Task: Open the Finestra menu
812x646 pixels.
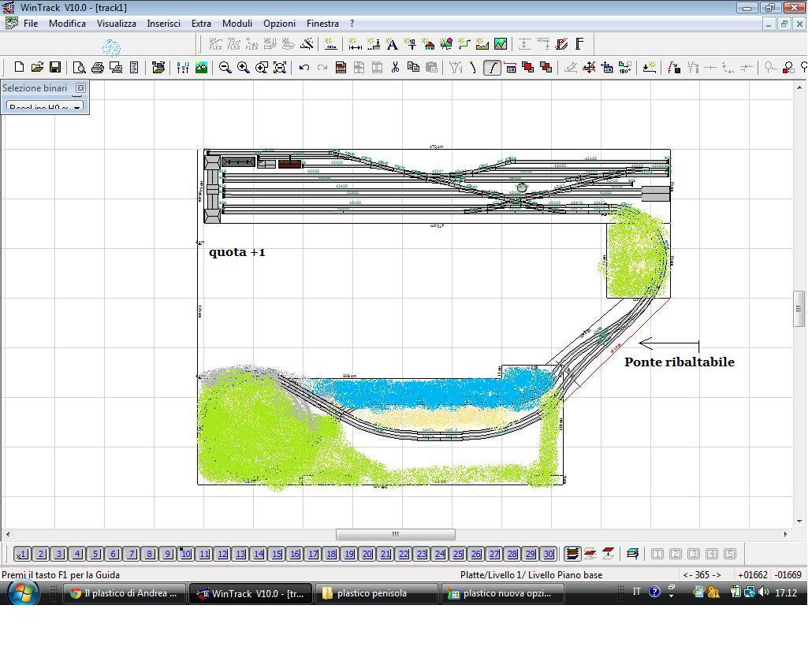Action: [x=322, y=24]
